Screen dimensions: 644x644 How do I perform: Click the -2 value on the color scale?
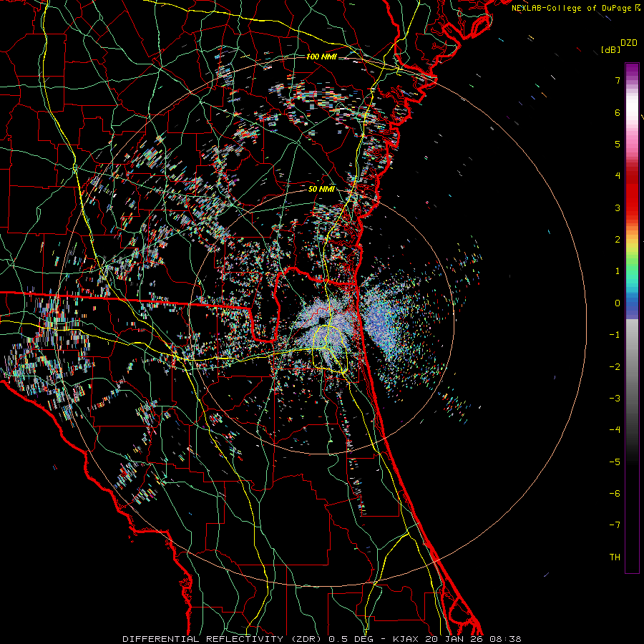tap(615, 367)
